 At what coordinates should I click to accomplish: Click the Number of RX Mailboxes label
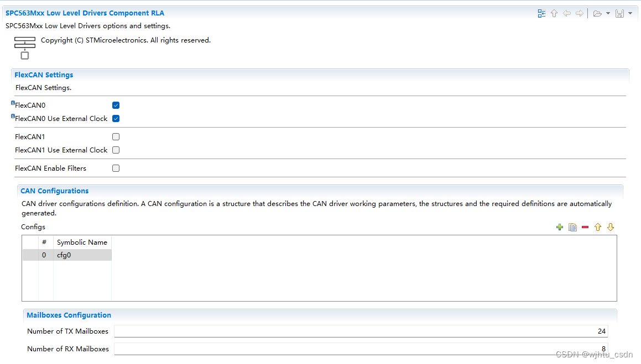(x=68, y=349)
